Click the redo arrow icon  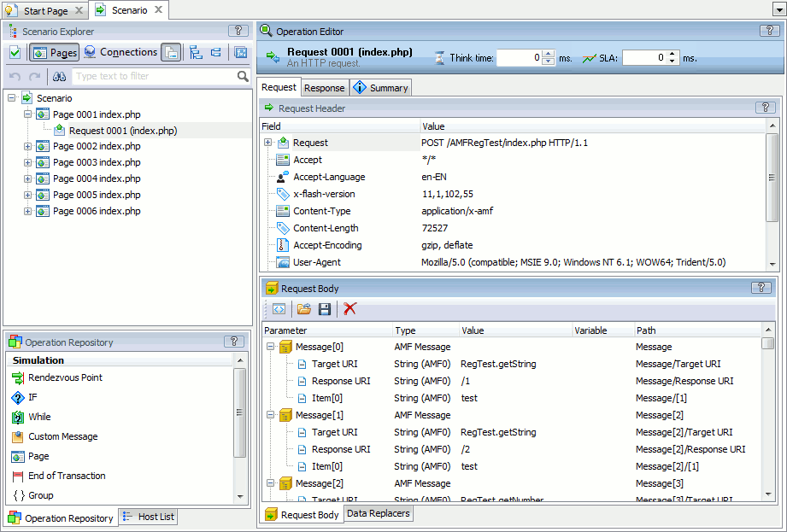[x=35, y=76]
